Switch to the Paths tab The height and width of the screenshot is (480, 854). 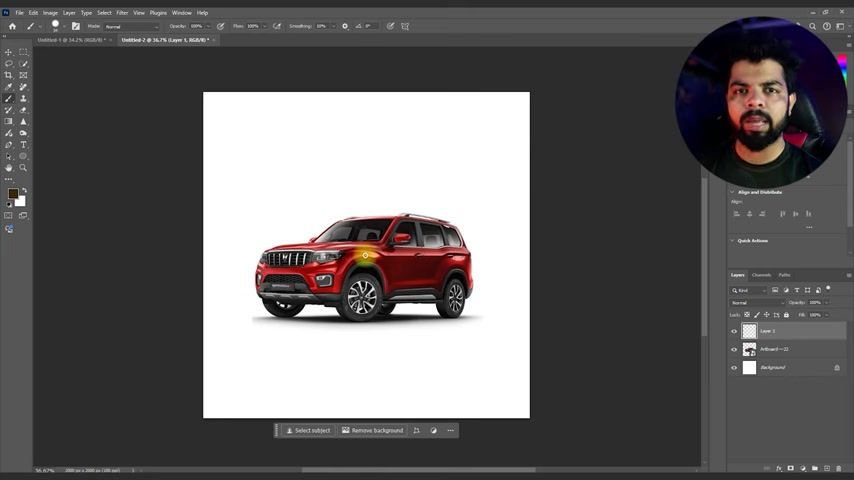click(x=784, y=275)
